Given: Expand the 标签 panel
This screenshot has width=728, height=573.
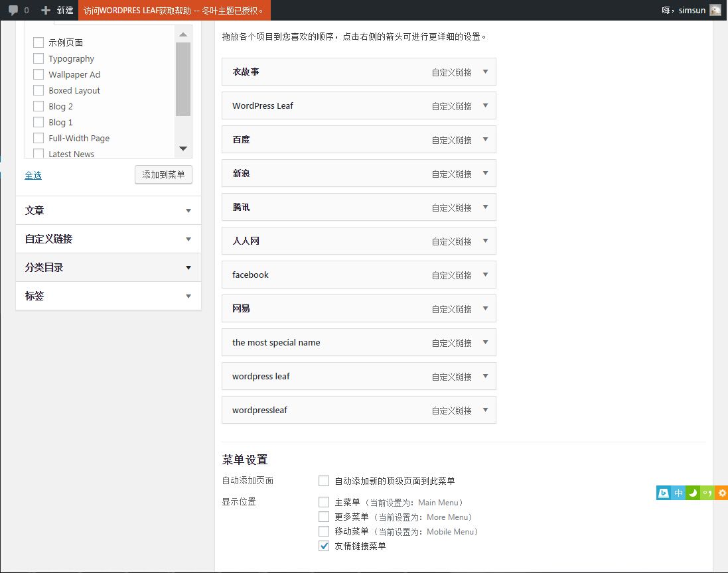Looking at the screenshot, I should 108,296.
